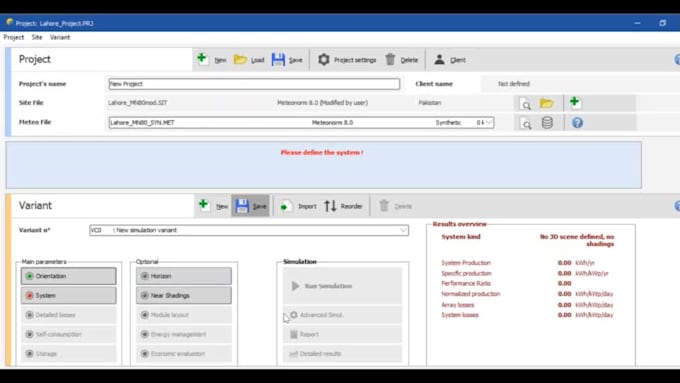Click the Economic evaluation button
This screenshot has height=383, width=680.
[184, 354]
